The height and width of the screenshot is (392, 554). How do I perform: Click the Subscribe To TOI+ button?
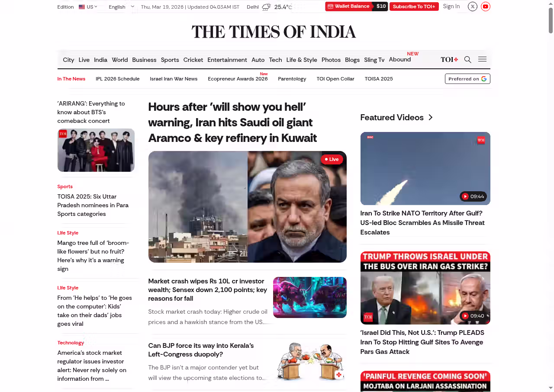(414, 6)
